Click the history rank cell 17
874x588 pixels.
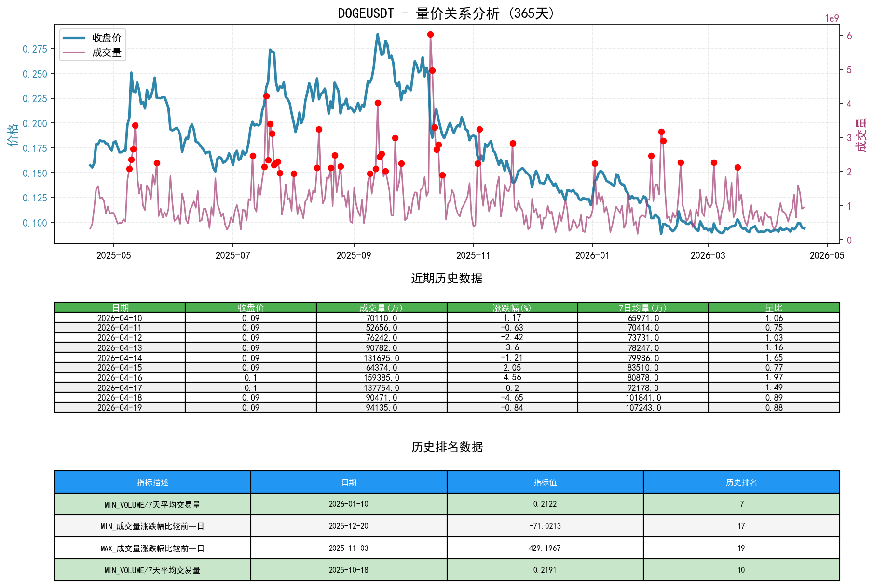pyautogui.click(x=741, y=526)
